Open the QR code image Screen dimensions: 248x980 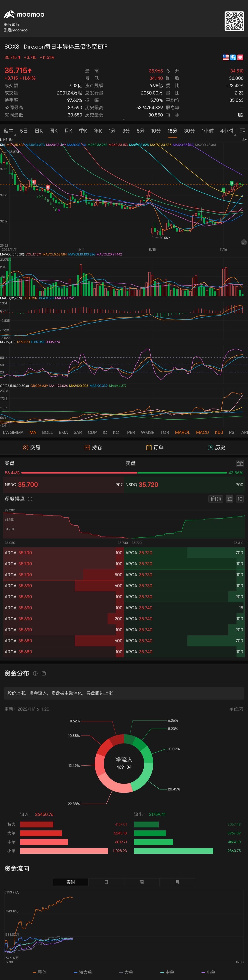click(234, 21)
